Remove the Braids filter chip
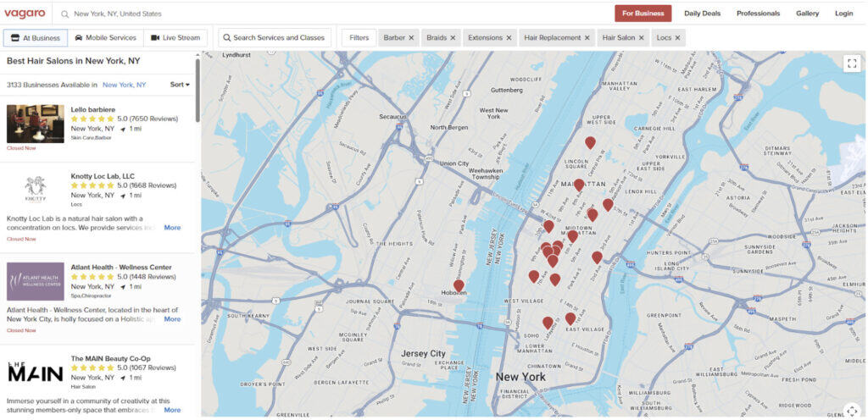This screenshot has width=868, height=420. pos(453,38)
